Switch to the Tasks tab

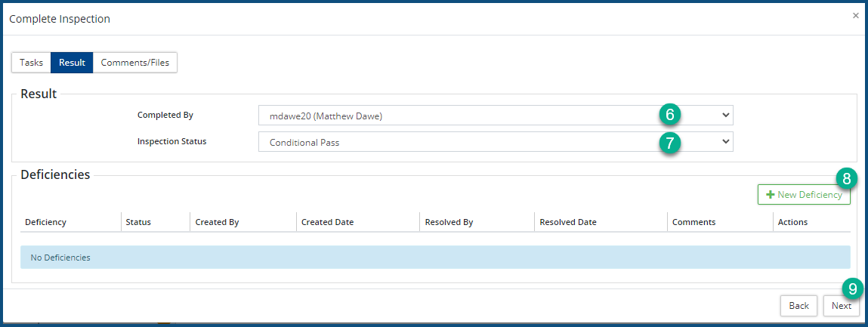point(31,63)
